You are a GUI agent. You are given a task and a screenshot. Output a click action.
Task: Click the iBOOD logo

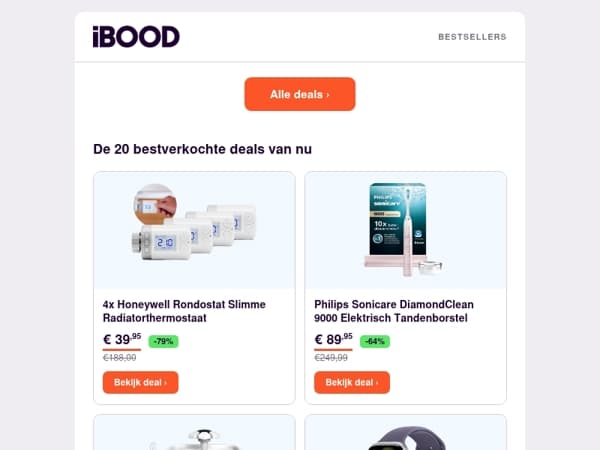(136, 37)
